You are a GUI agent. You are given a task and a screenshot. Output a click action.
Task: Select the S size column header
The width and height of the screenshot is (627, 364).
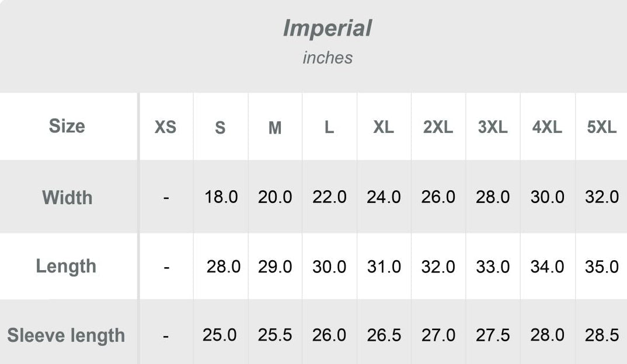tap(220, 128)
